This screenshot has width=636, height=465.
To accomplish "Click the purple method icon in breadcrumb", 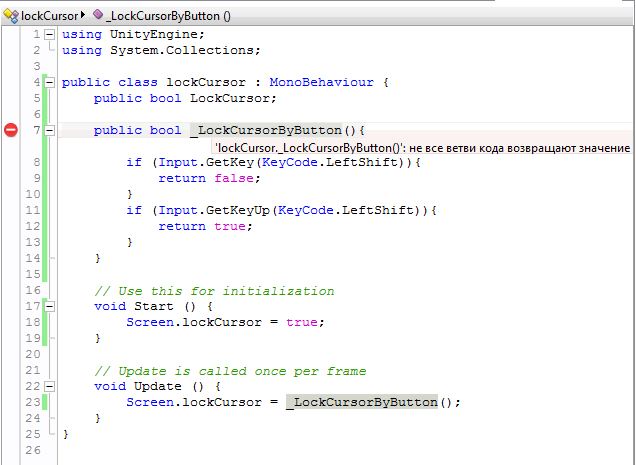I will (99, 16).
